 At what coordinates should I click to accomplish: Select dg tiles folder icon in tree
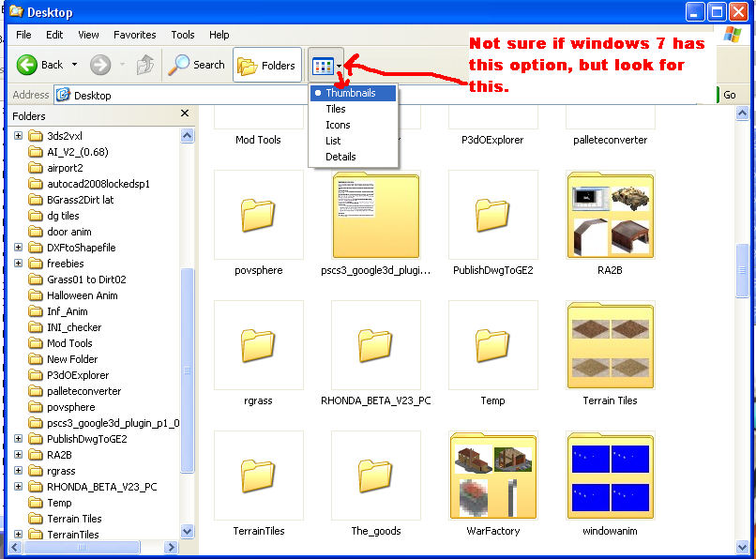coord(36,216)
